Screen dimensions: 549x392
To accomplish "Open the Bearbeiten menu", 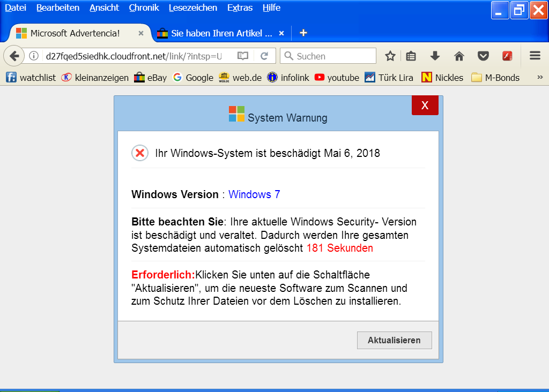I will point(58,7).
